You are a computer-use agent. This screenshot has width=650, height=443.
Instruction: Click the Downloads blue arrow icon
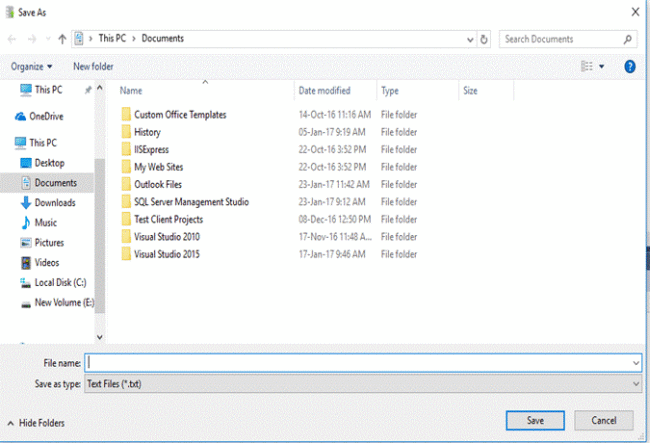point(26,203)
